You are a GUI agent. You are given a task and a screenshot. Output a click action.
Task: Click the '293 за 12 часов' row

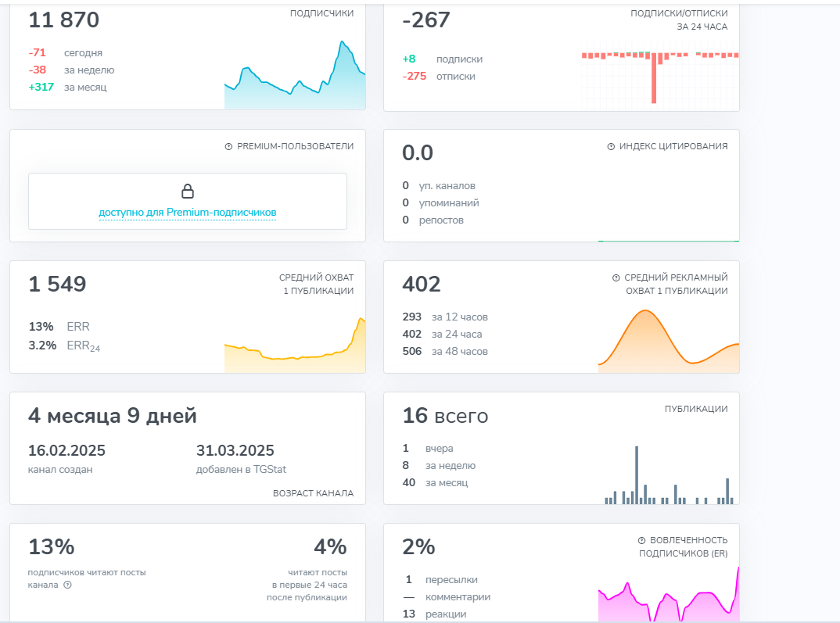[x=445, y=317]
